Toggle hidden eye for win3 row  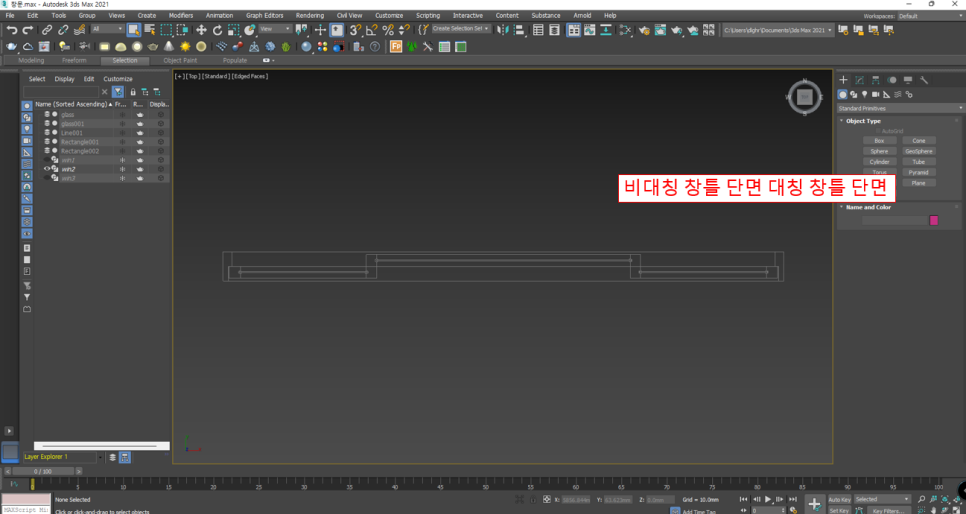(x=47, y=178)
